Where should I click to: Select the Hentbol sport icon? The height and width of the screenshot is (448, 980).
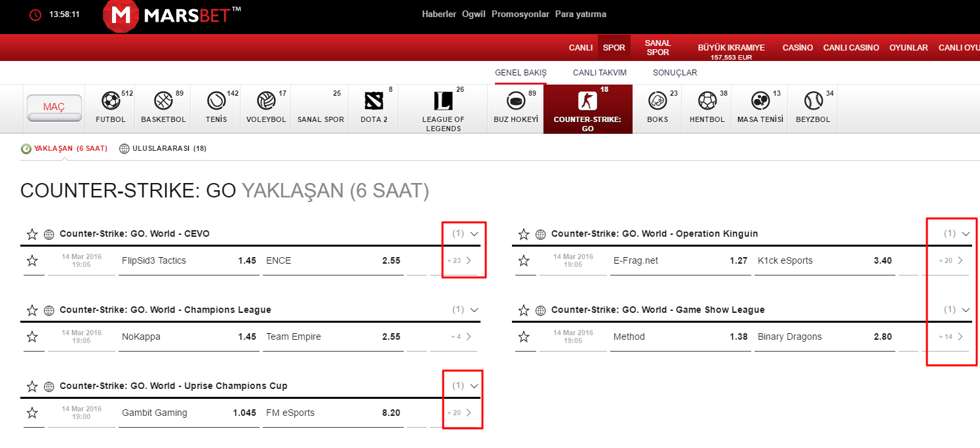pos(707,101)
